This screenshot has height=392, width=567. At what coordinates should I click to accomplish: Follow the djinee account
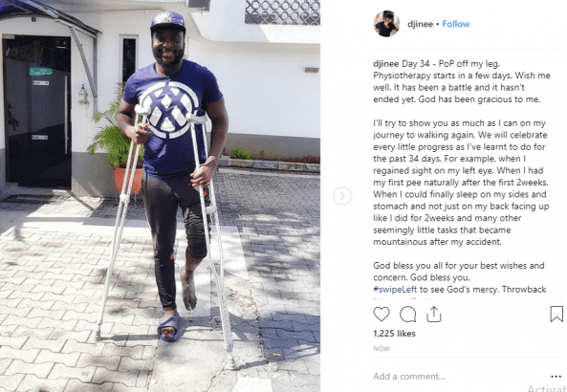(456, 24)
